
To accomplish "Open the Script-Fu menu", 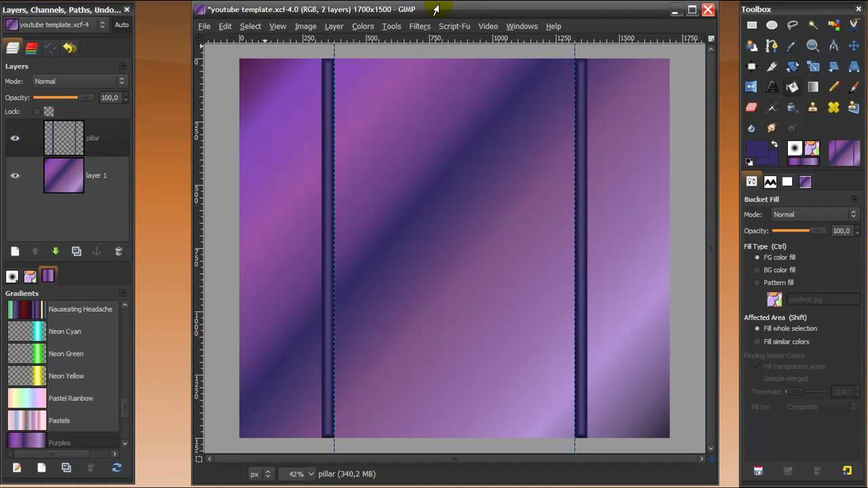I will point(454,26).
